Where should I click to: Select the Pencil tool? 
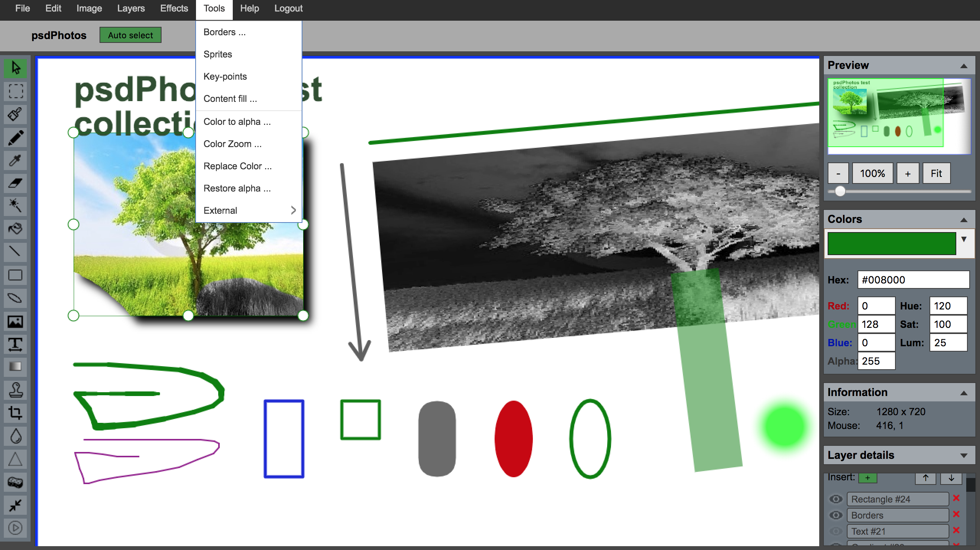pos(15,137)
